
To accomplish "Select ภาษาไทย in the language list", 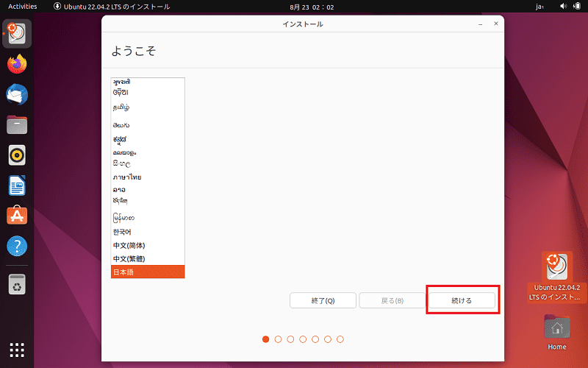I will (x=148, y=177).
